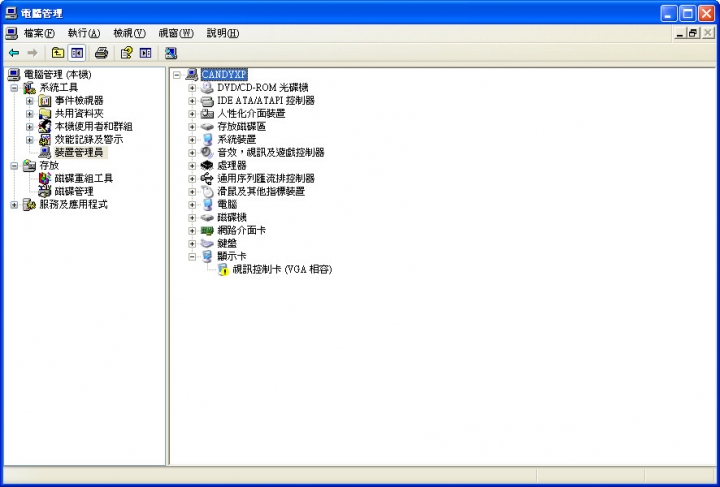Toggle the Show/Hide Console Tree toolbar icon
This screenshot has width=720, height=487.
click(x=77, y=53)
